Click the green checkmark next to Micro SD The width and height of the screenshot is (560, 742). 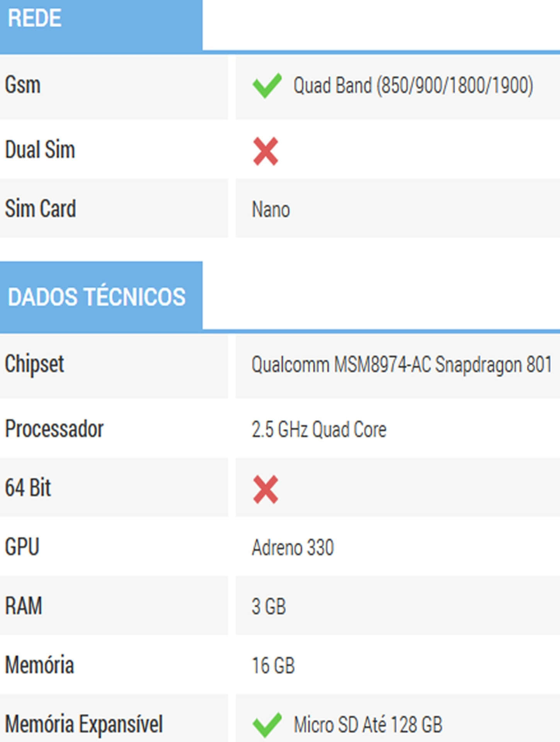pyautogui.click(x=267, y=725)
